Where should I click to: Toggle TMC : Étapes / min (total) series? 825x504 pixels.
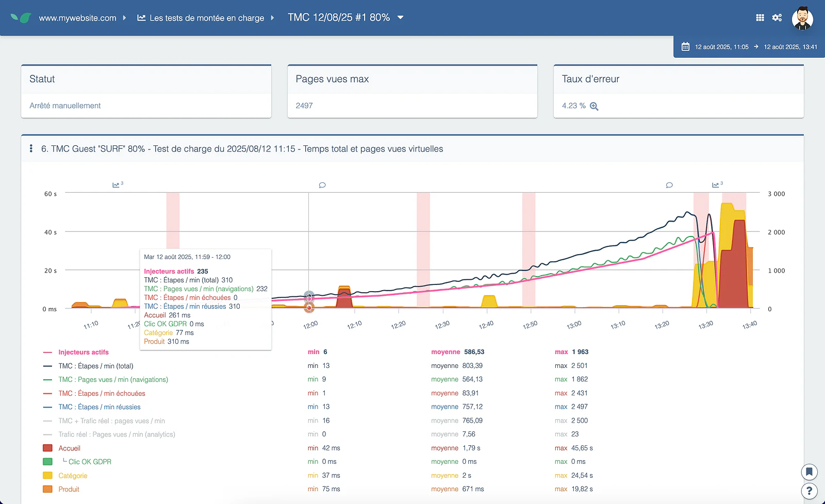[96, 366]
